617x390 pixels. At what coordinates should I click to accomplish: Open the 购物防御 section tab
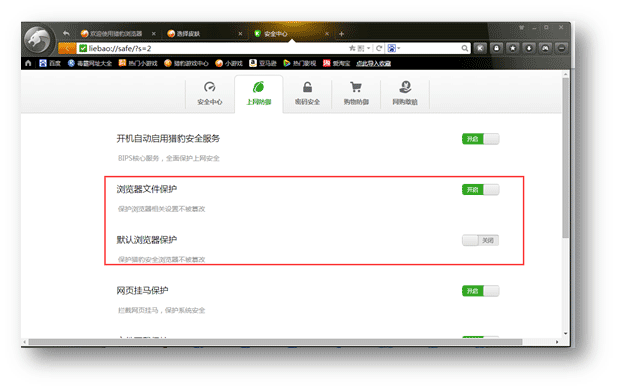(x=356, y=94)
